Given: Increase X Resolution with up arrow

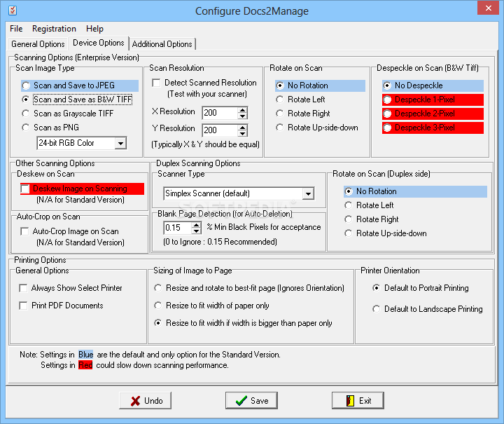Looking at the screenshot, I should click(243, 110).
